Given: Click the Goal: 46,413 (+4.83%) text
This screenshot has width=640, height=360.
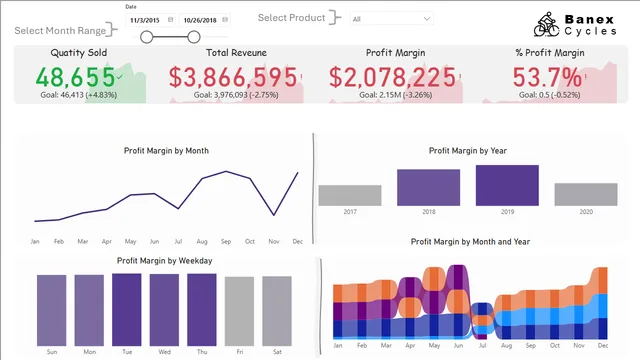Looking at the screenshot, I should 79,95.
